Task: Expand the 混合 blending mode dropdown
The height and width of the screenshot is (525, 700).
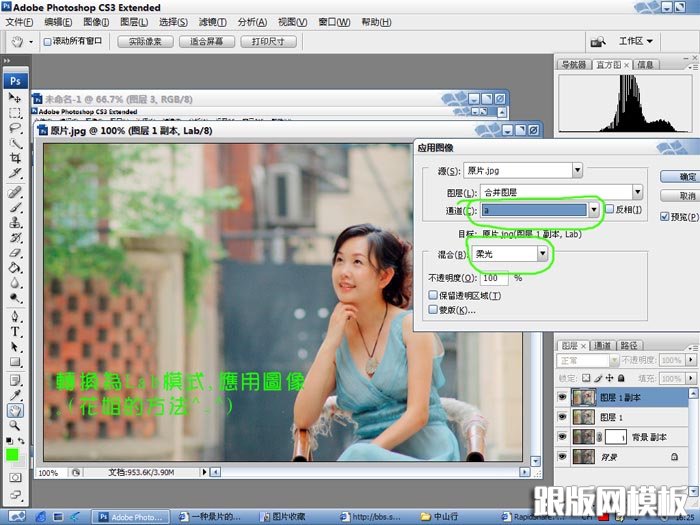Action: click(543, 255)
